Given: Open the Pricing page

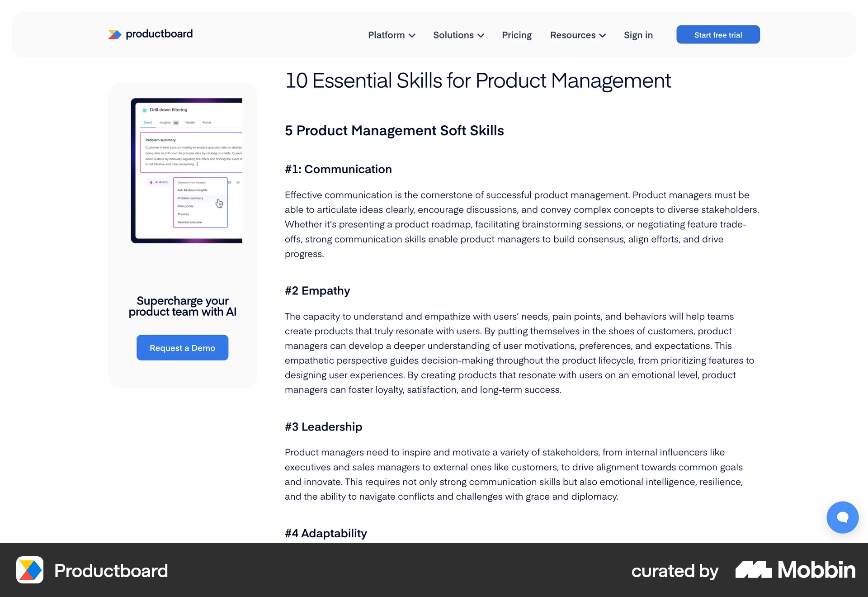Looking at the screenshot, I should coord(516,35).
